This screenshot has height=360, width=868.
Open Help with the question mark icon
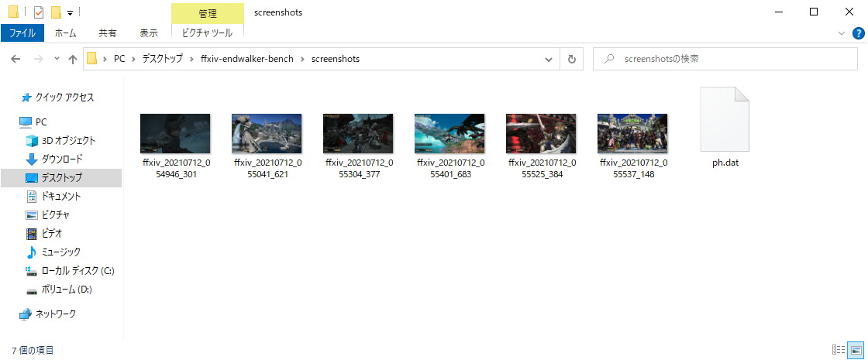tap(858, 33)
